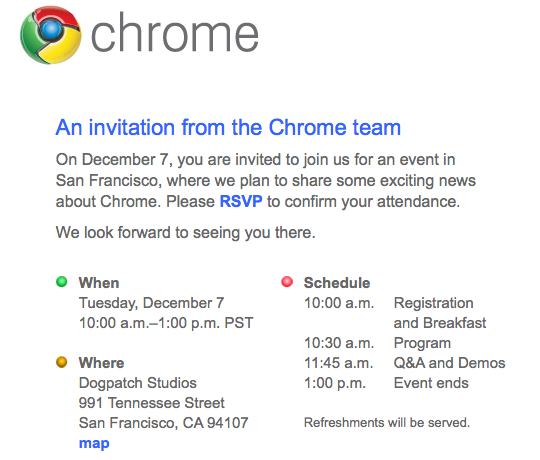Click the chrome wordmark text
Screen dimensions: 540x460
(x=175, y=33)
